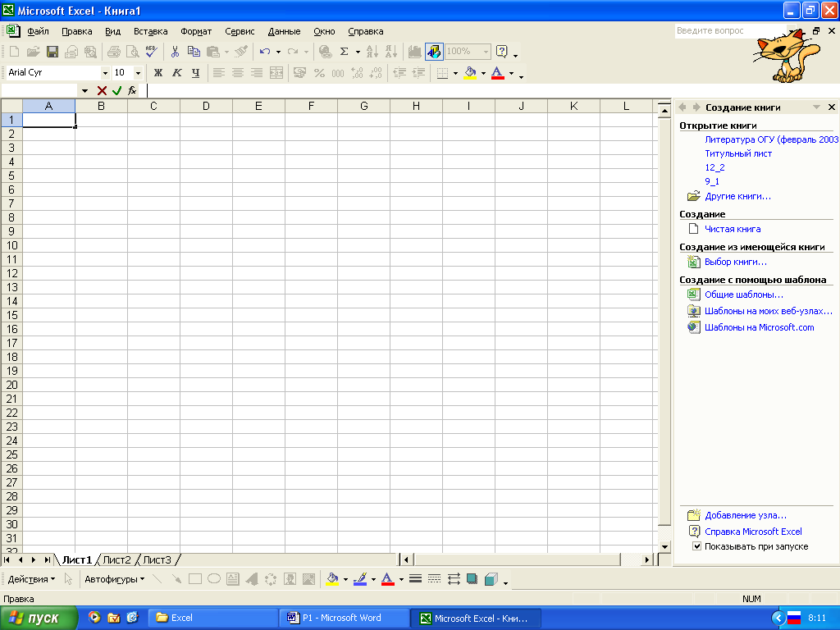Expand the Name Box dropdown arrow
Image resolution: width=840 pixels, height=630 pixels.
84,90
